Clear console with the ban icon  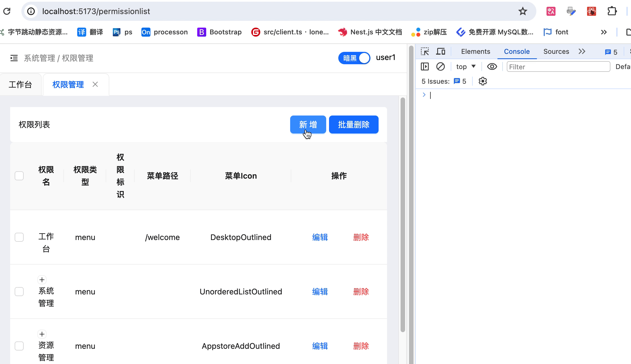pos(440,67)
